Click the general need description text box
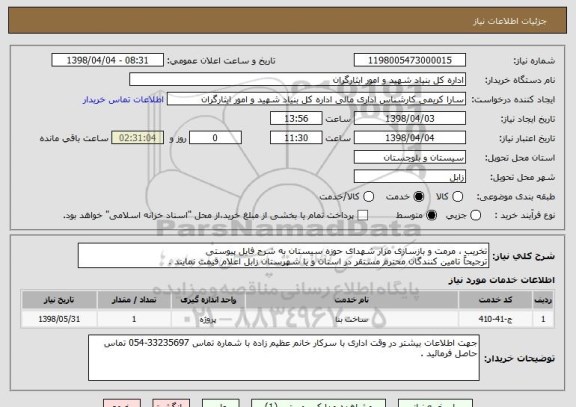 coord(283,256)
